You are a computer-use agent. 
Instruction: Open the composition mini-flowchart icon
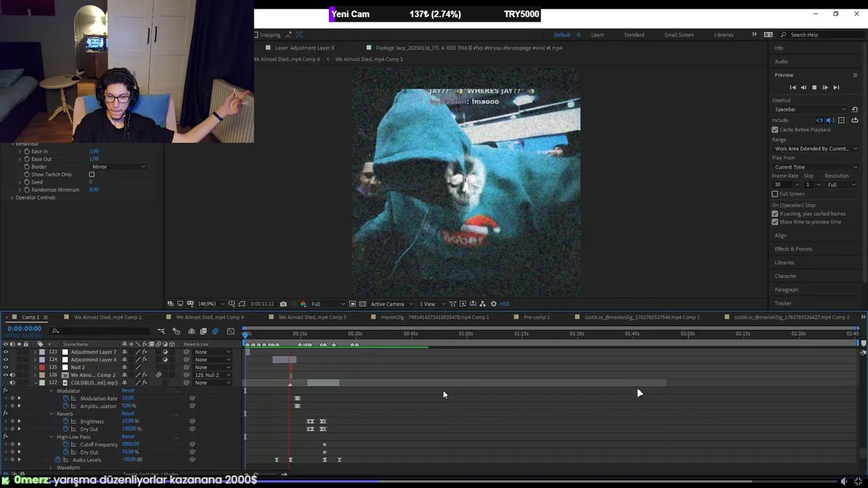[x=161, y=331]
